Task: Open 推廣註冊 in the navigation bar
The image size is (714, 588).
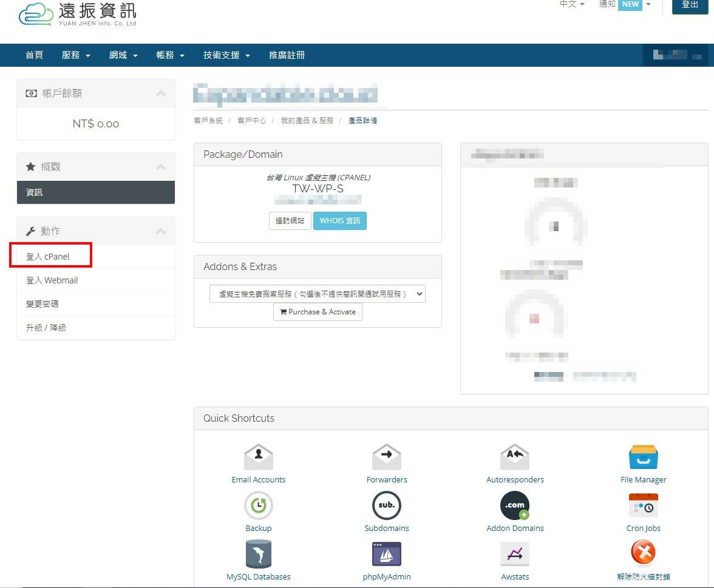Action: [x=287, y=55]
